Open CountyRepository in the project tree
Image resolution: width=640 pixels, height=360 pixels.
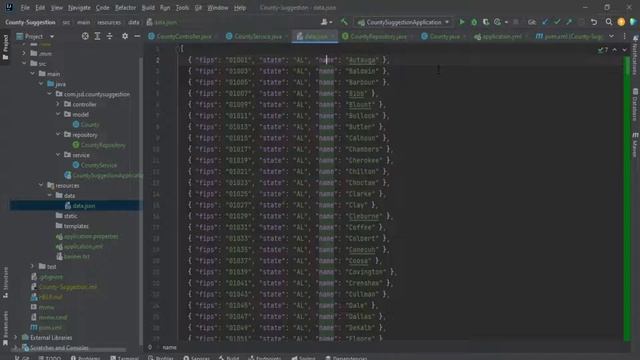pyautogui.click(x=103, y=145)
